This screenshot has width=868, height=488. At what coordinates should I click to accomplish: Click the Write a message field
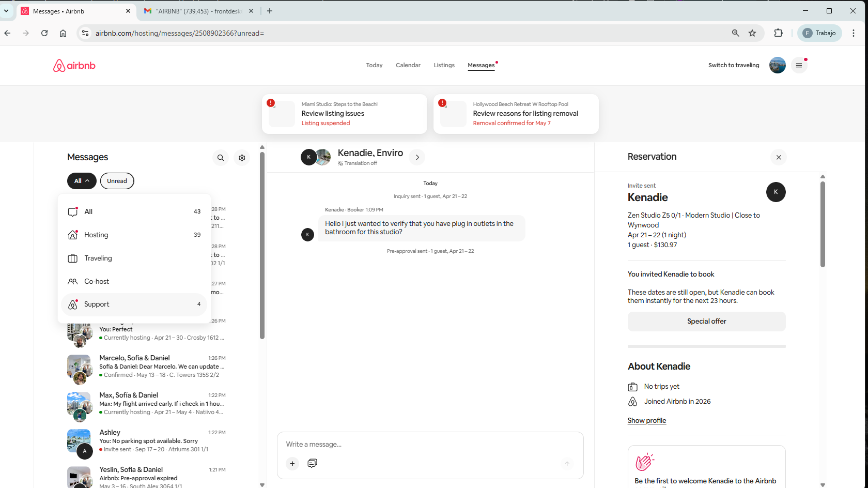tap(430, 444)
